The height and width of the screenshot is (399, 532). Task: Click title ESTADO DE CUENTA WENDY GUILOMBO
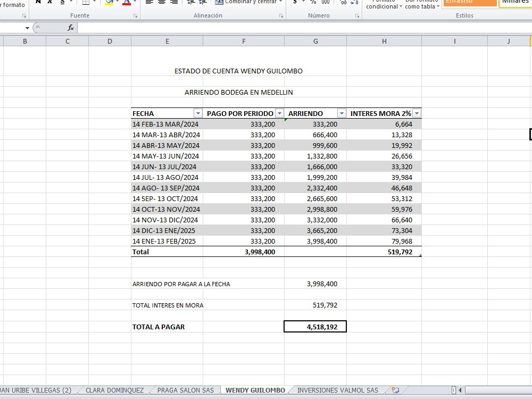(238, 71)
